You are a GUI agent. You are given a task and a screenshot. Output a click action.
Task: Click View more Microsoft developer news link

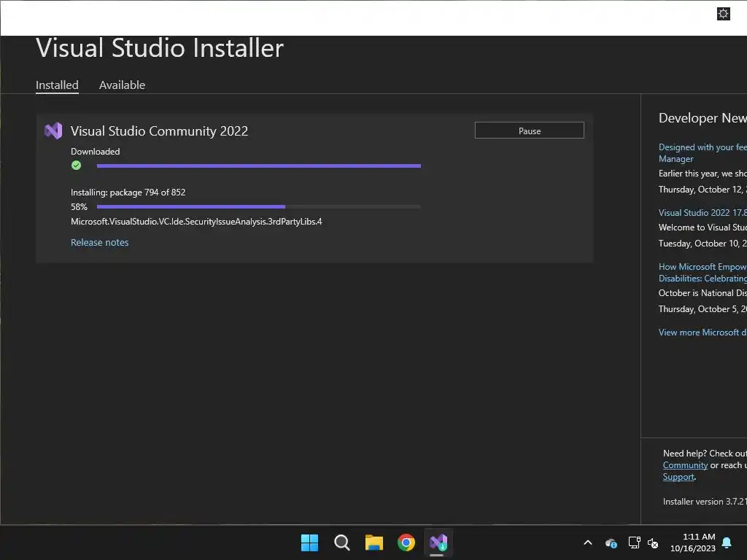coord(703,332)
